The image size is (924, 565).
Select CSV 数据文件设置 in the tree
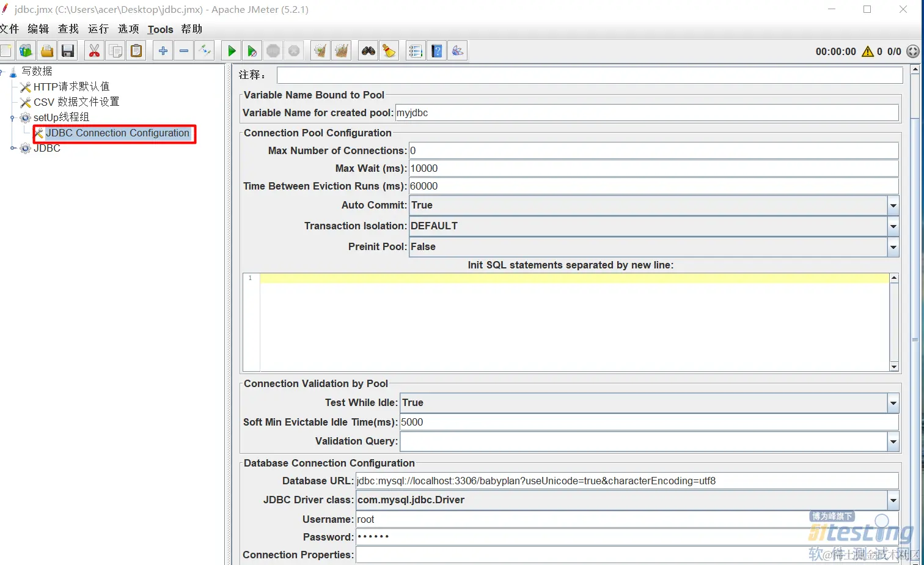76,102
